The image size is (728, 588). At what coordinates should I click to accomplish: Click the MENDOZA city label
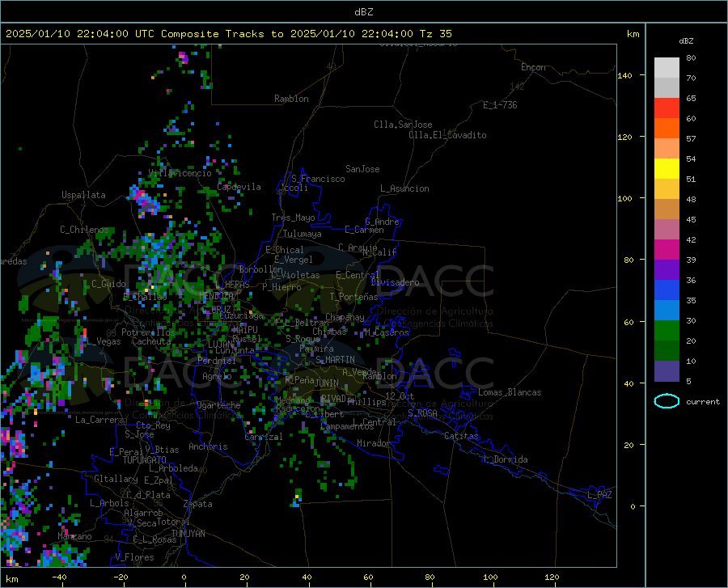point(216,296)
